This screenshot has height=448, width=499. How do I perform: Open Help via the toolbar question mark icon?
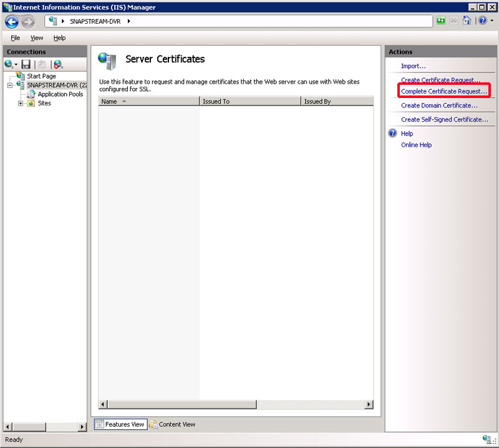(482, 21)
